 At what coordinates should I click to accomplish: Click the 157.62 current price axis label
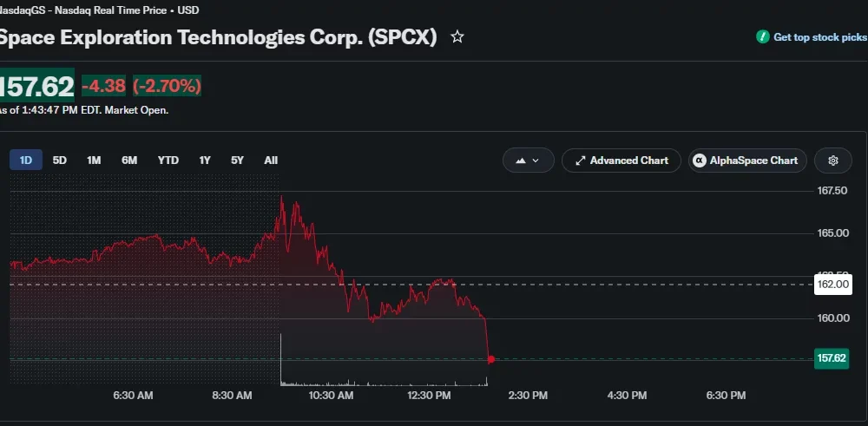click(832, 358)
